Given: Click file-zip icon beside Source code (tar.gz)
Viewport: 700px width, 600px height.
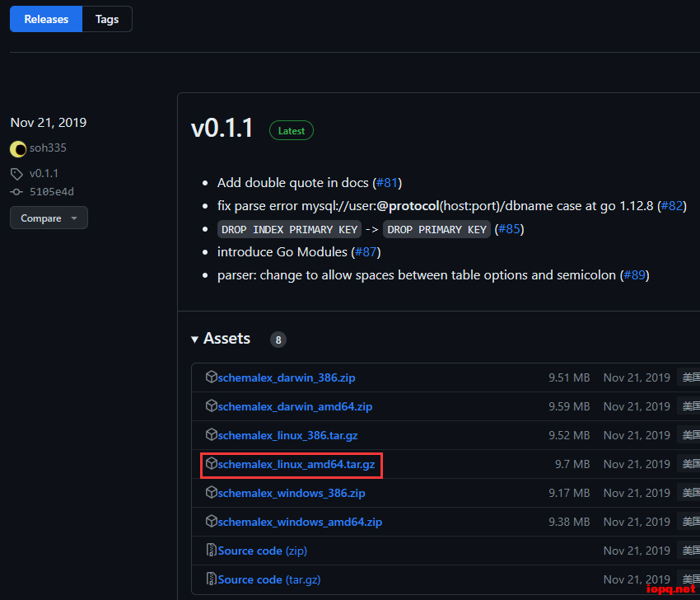Looking at the screenshot, I should coord(212,579).
